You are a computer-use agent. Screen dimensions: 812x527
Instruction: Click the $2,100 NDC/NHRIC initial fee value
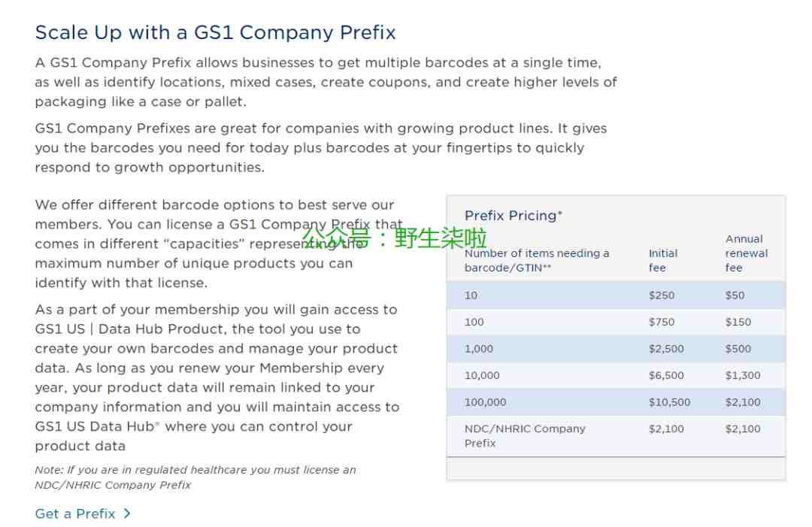pyautogui.click(x=666, y=429)
